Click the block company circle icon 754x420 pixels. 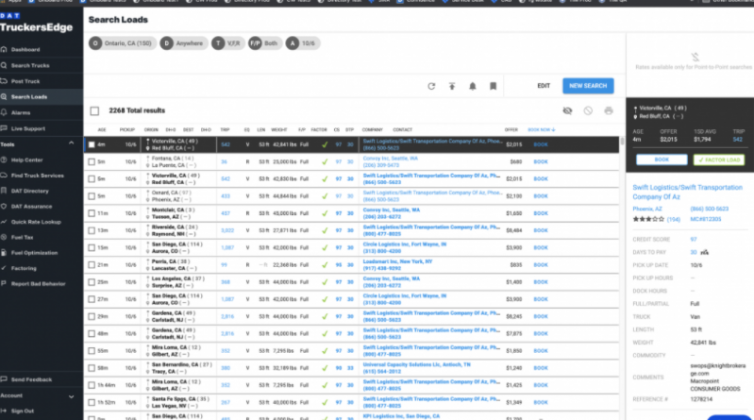[588, 111]
